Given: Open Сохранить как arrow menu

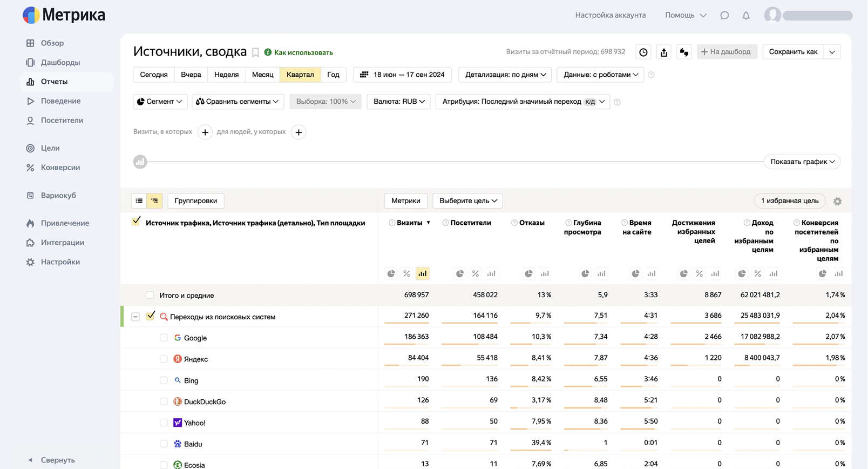Looking at the screenshot, I should coord(832,52).
